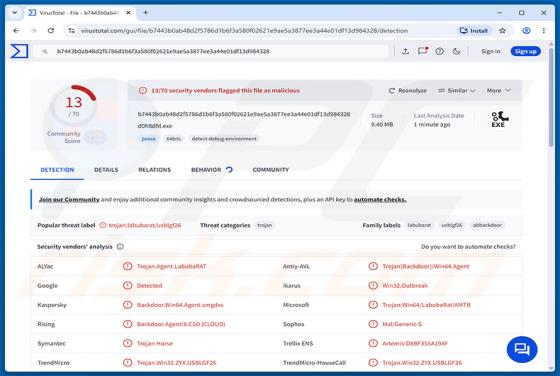Click alert icon beside Mal/Generic-S
Screen dimensions: 560x376
pyautogui.click(x=373, y=324)
